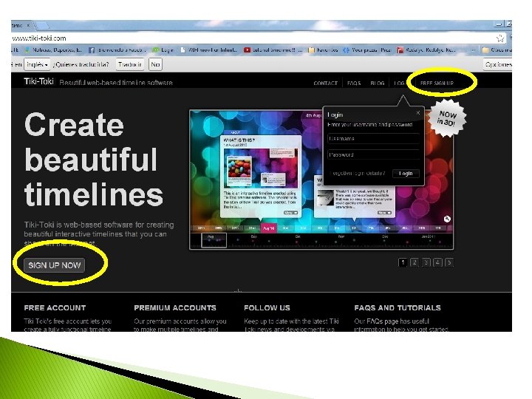Open the Login bookmark with green icon
532x399 pixels.
(163, 50)
